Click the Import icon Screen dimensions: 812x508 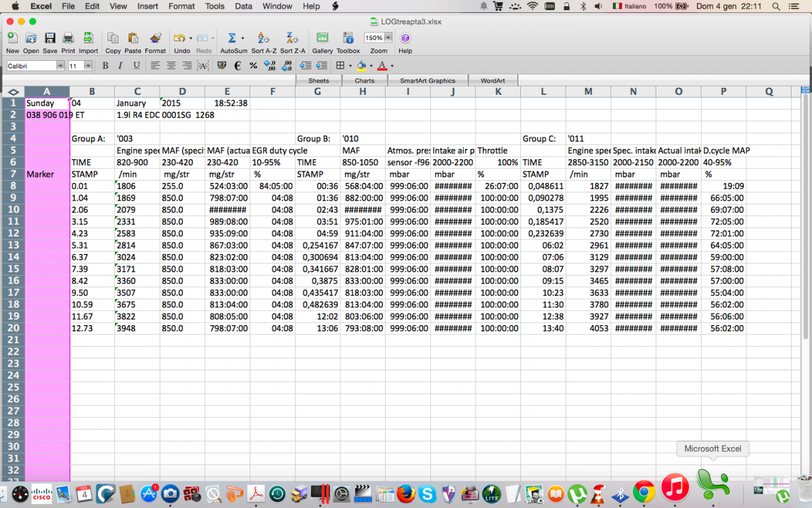click(x=88, y=38)
